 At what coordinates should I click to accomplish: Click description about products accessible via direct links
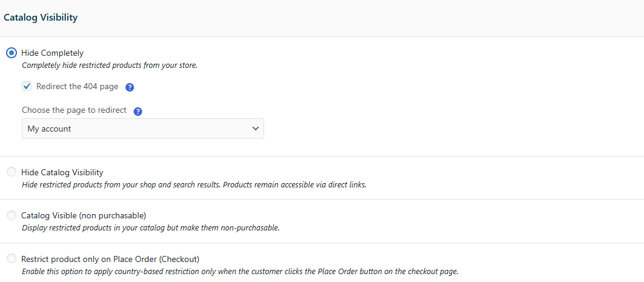tap(194, 185)
